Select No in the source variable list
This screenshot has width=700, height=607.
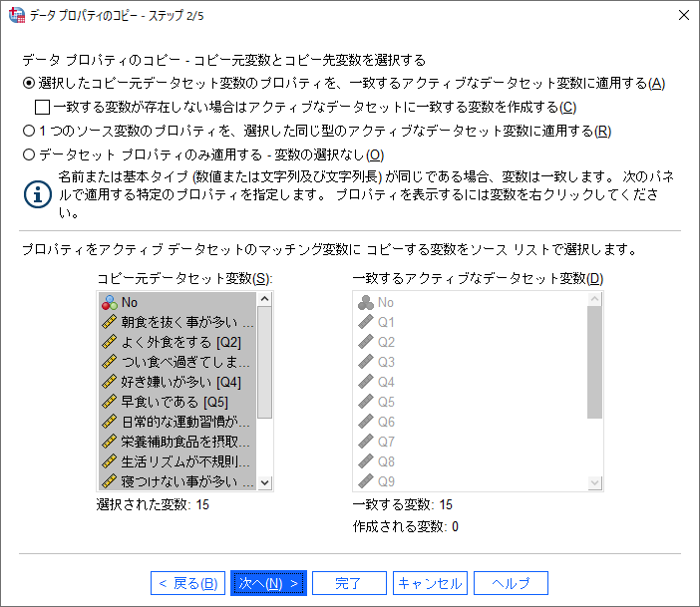177,303
